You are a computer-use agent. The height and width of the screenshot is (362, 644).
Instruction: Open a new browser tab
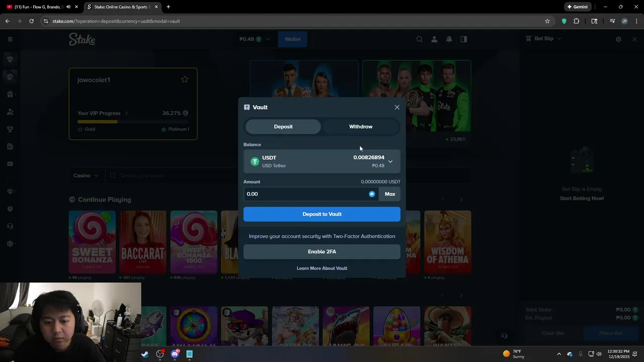(168, 7)
